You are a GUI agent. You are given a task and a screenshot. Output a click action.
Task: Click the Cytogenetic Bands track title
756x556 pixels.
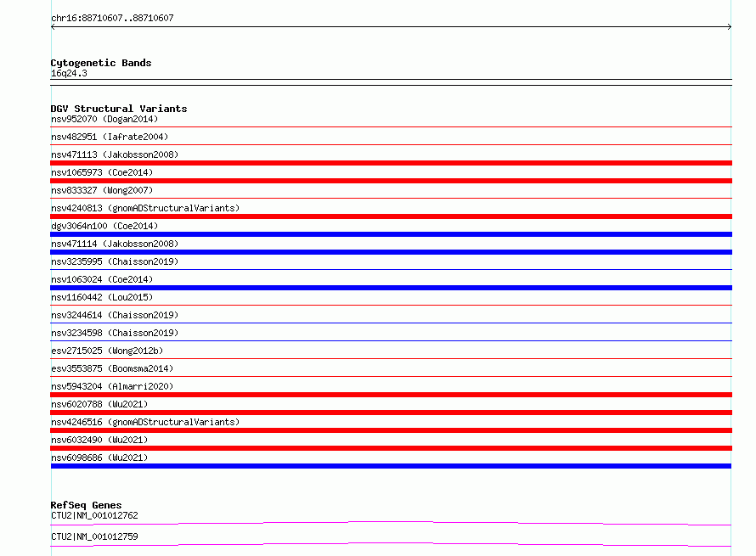point(101,63)
